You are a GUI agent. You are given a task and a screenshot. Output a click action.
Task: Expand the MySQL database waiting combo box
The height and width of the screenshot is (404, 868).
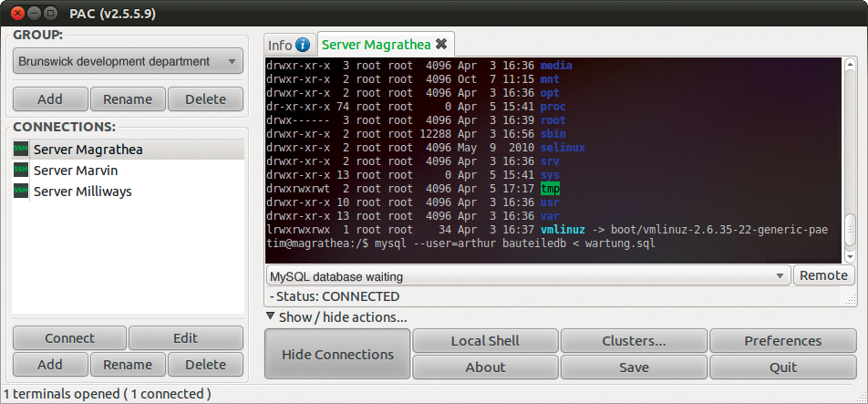[x=528, y=275]
